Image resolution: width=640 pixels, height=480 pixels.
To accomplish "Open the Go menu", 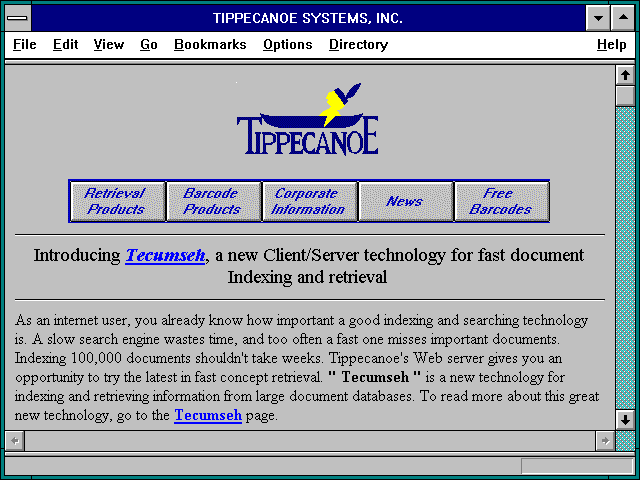I will (x=149, y=44).
